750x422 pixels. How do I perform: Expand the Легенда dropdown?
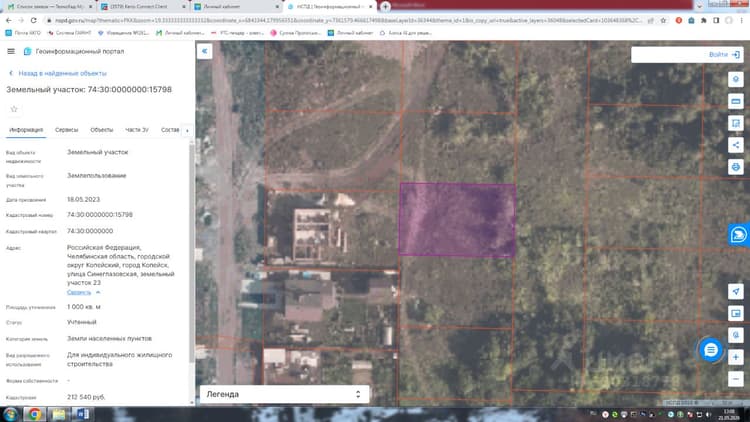click(x=284, y=394)
